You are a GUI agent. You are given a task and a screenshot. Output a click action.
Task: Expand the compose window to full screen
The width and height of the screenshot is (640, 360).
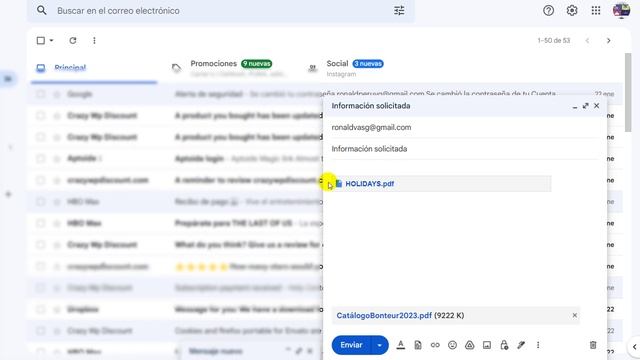coord(585,106)
